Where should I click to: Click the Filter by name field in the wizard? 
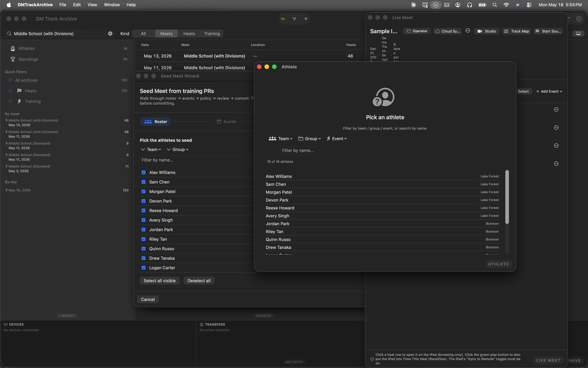tap(197, 160)
